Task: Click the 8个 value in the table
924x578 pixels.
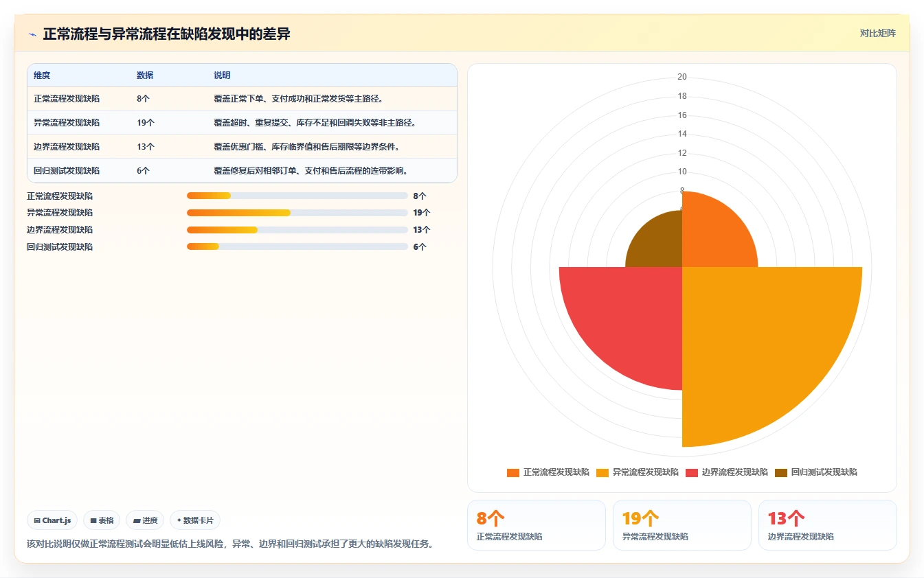Action: 143,99
